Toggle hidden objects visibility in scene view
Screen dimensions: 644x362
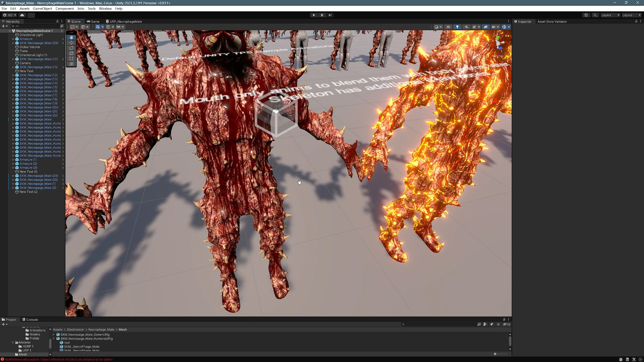tap(486, 27)
